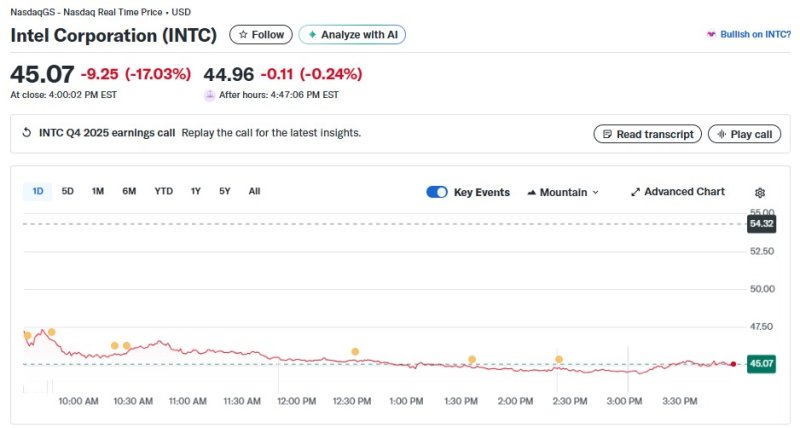Play the Q4 2025 earnings call
The height and width of the screenshot is (428, 800).
tap(744, 134)
